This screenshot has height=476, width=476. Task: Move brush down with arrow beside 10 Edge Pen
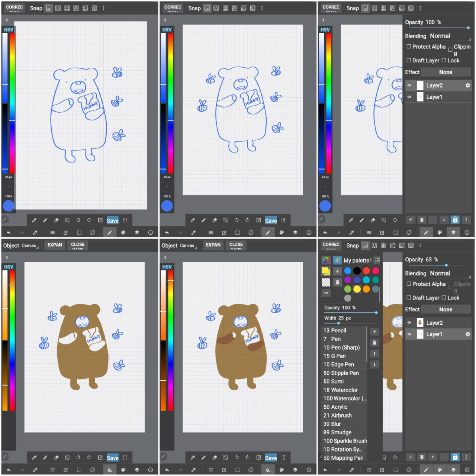coord(374,364)
